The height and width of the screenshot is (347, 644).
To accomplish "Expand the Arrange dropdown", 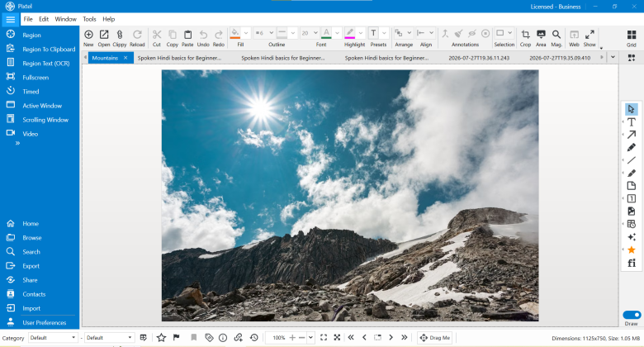I will pyautogui.click(x=409, y=33).
